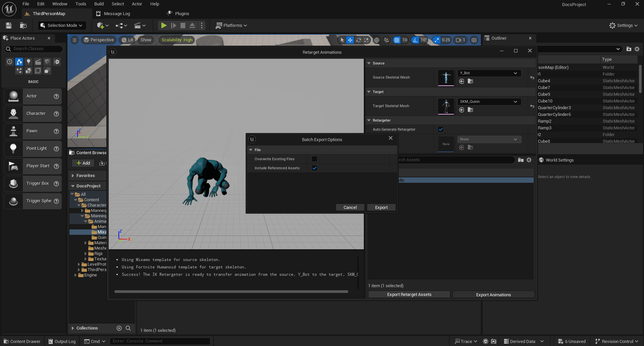Click the Export button in the dialog
644x346 pixels.
[381, 208]
